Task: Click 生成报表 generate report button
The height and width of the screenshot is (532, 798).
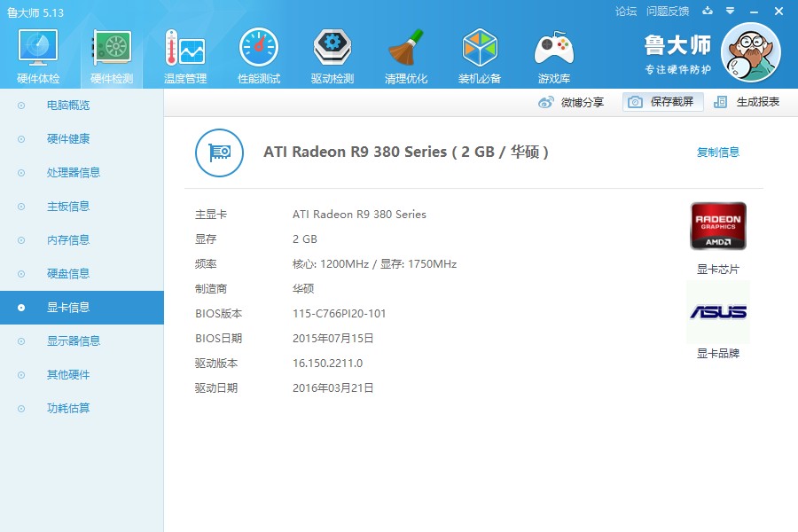Action: pos(747,102)
